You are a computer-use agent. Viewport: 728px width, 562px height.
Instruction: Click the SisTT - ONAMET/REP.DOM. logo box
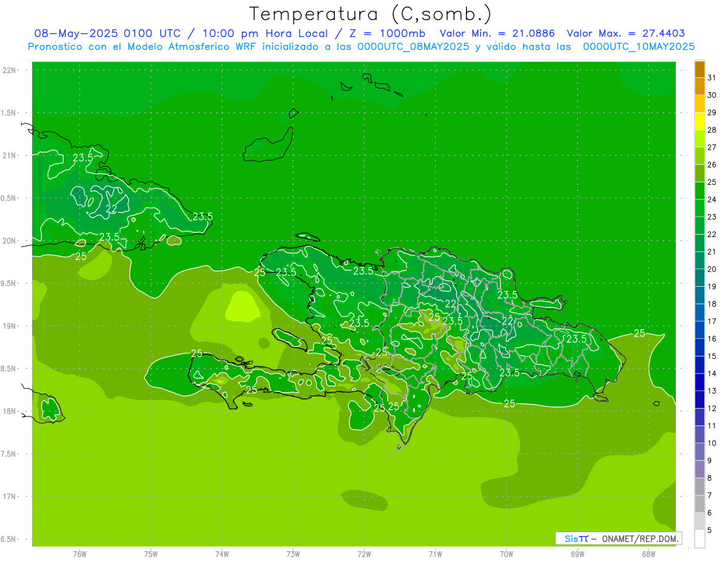pyautogui.click(x=619, y=538)
